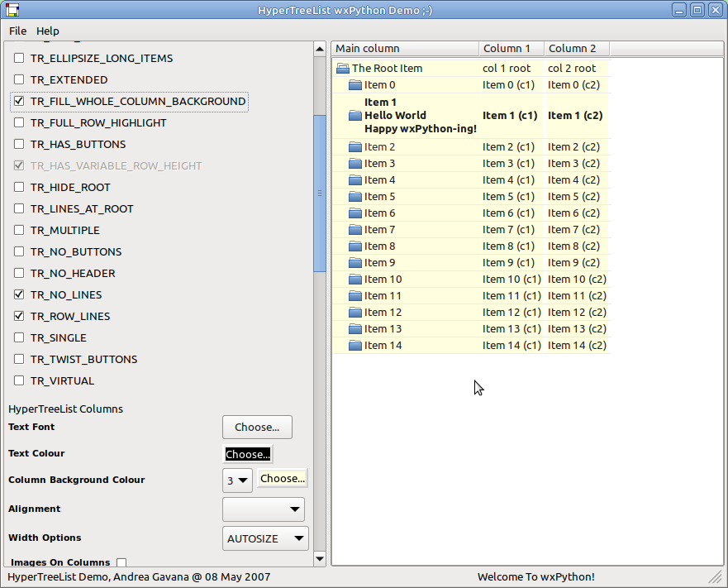Click the 'col 1 root' cell
This screenshot has width=728, height=588.
tap(507, 69)
